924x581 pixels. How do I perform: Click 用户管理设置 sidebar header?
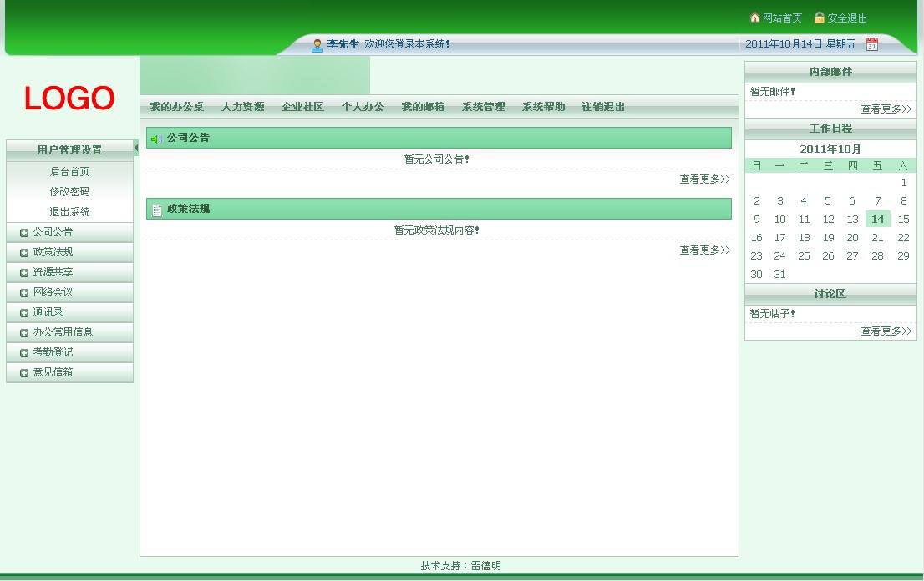click(x=69, y=150)
